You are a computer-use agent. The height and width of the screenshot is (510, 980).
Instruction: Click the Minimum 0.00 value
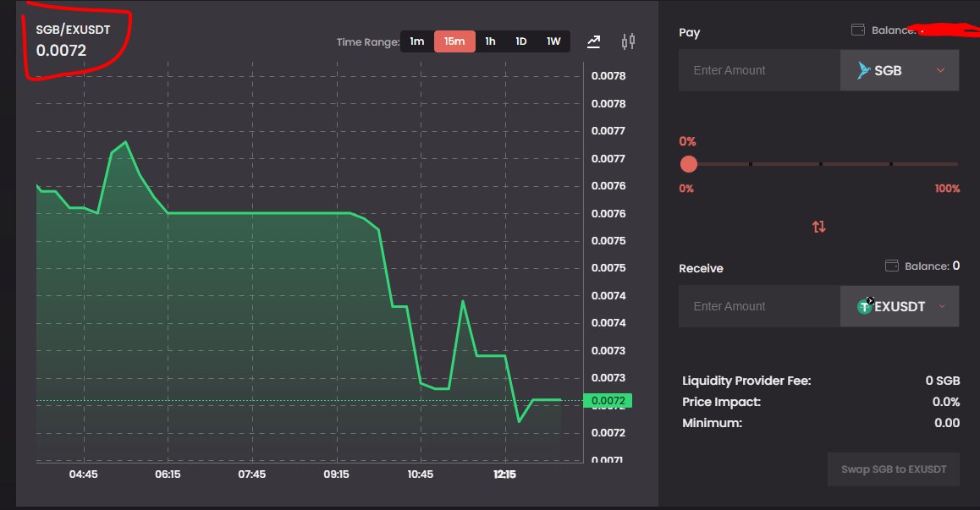click(x=947, y=423)
